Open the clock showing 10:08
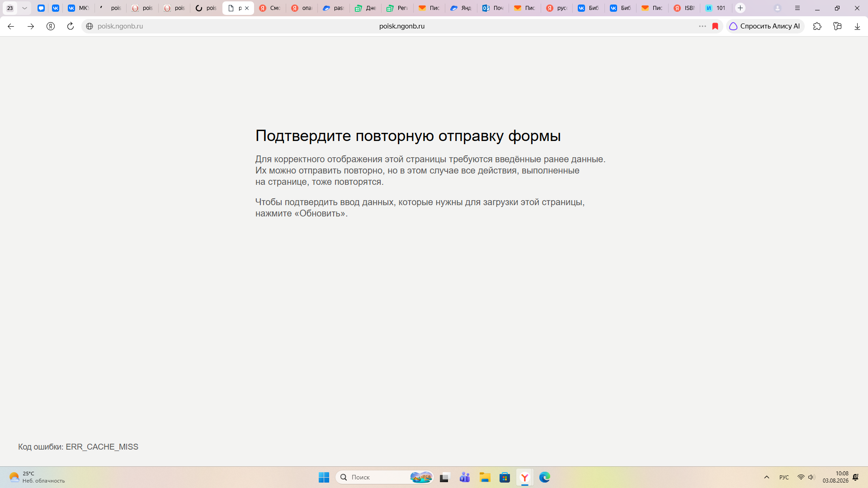 [835, 477]
